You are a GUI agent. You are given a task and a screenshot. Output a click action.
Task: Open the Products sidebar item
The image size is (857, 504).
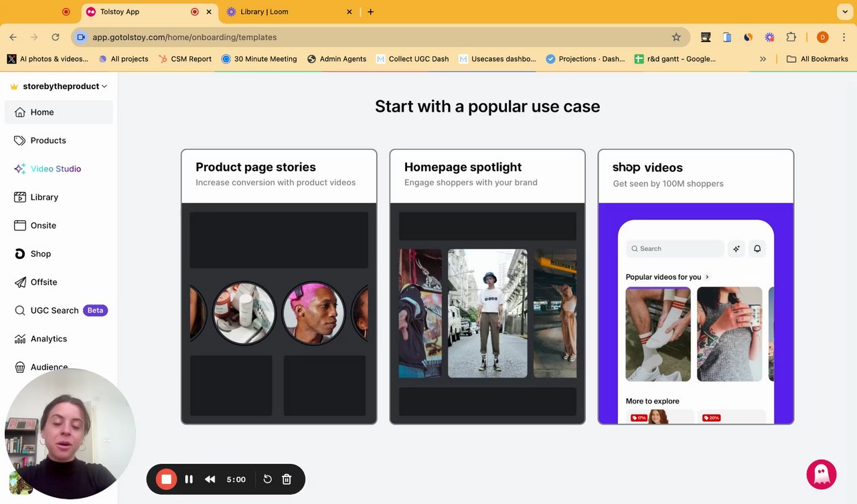click(48, 141)
